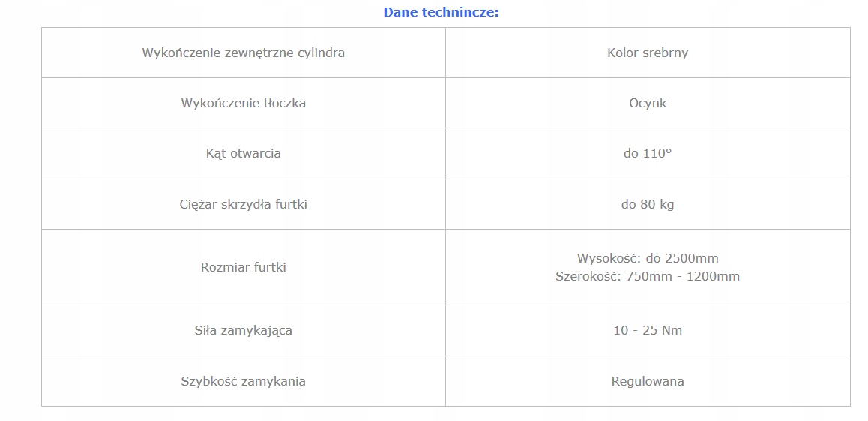The image size is (868, 421).
Task: Click the "Szerokość: 750mm - 1200mm" line
Action: tap(648, 277)
